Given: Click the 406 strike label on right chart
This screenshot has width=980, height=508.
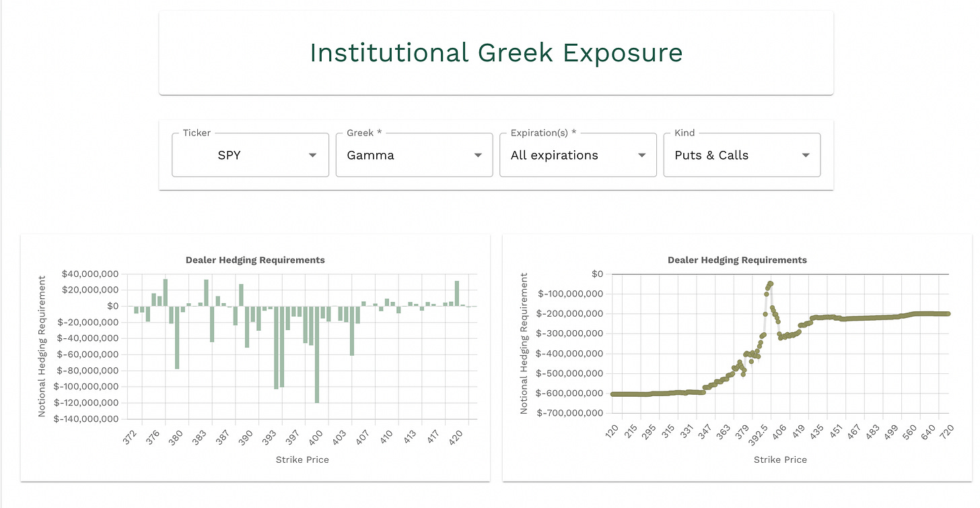Looking at the screenshot, I should coord(780,432).
